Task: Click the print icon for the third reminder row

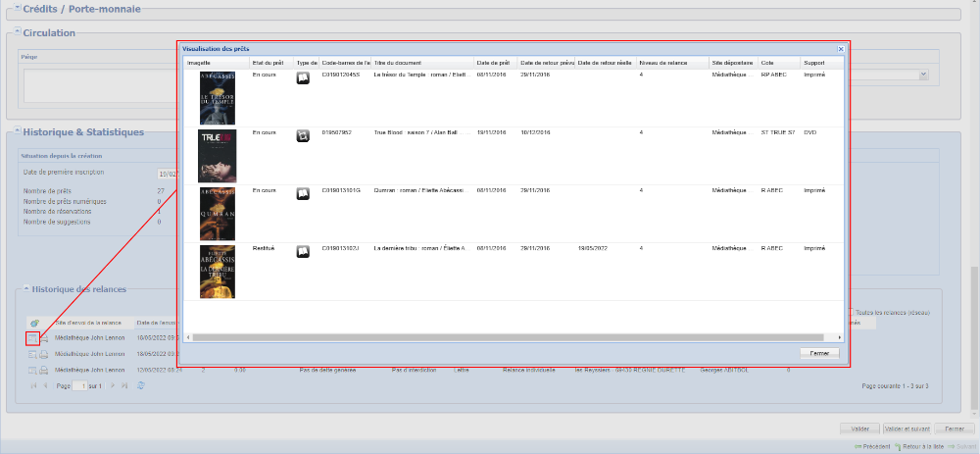Action: [44, 371]
